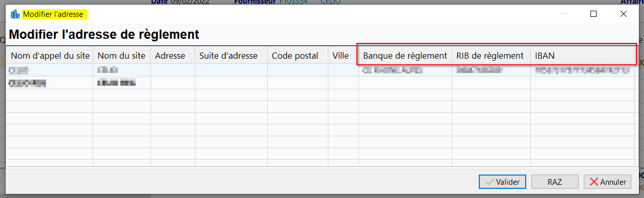The width and height of the screenshot is (644, 198).
Task: Select the first row's site call name cell
Action: tap(50, 70)
